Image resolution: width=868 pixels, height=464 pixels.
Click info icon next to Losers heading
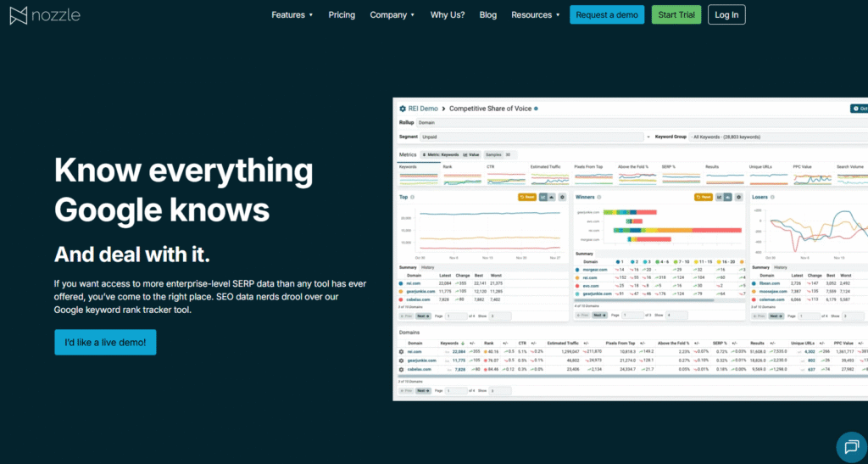click(773, 197)
